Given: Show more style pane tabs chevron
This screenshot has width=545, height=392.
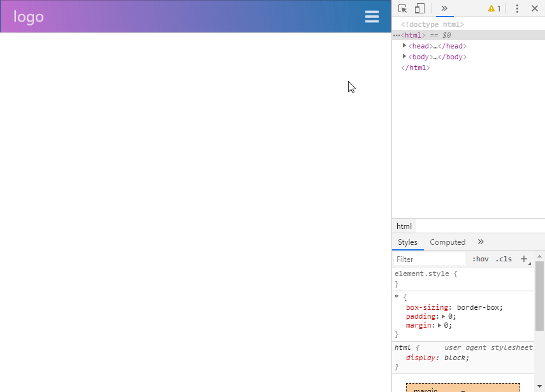Looking at the screenshot, I should [x=481, y=242].
